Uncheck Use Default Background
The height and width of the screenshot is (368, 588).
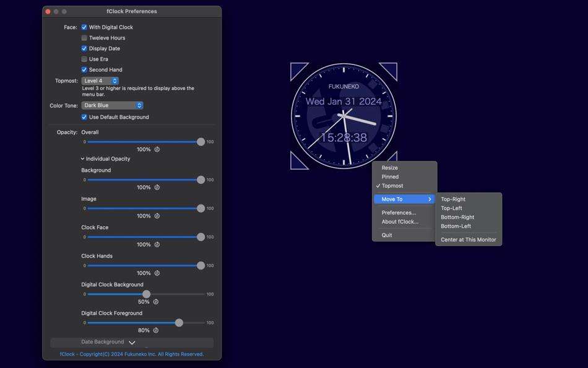pos(84,117)
